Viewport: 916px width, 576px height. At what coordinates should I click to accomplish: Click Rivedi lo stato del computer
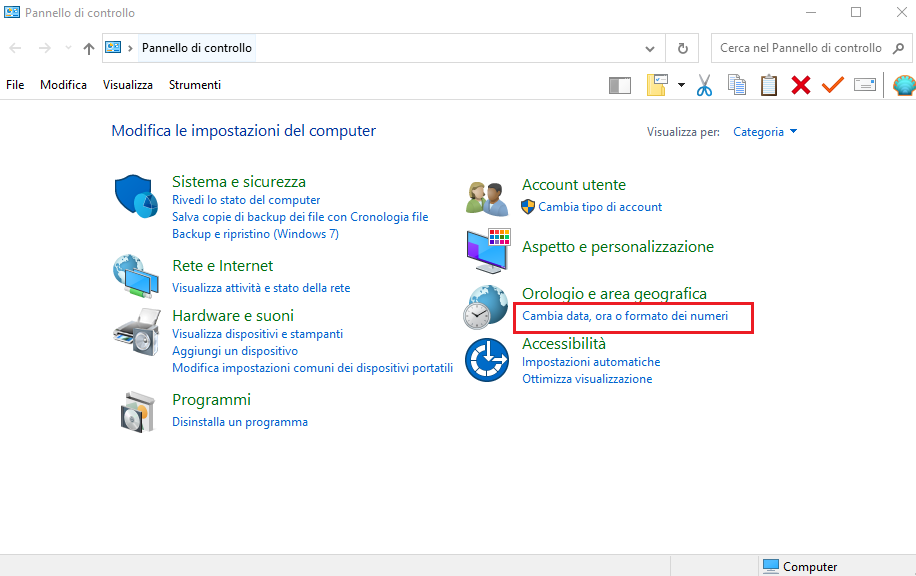[246, 200]
